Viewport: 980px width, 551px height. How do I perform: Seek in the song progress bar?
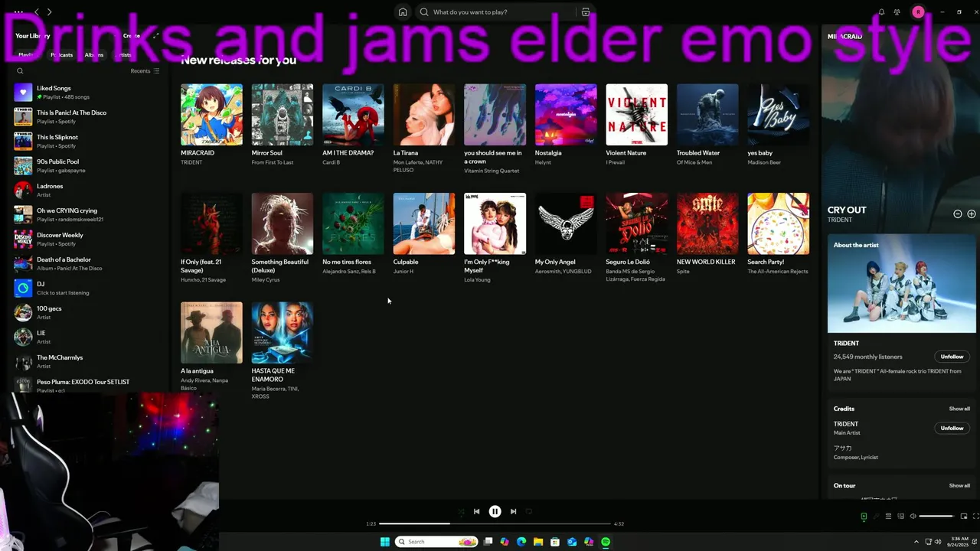pyautogui.click(x=495, y=523)
